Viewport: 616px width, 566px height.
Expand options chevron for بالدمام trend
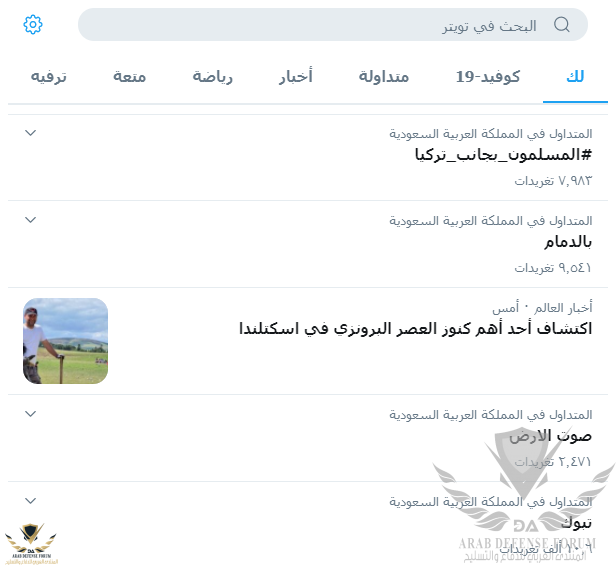tap(31, 220)
